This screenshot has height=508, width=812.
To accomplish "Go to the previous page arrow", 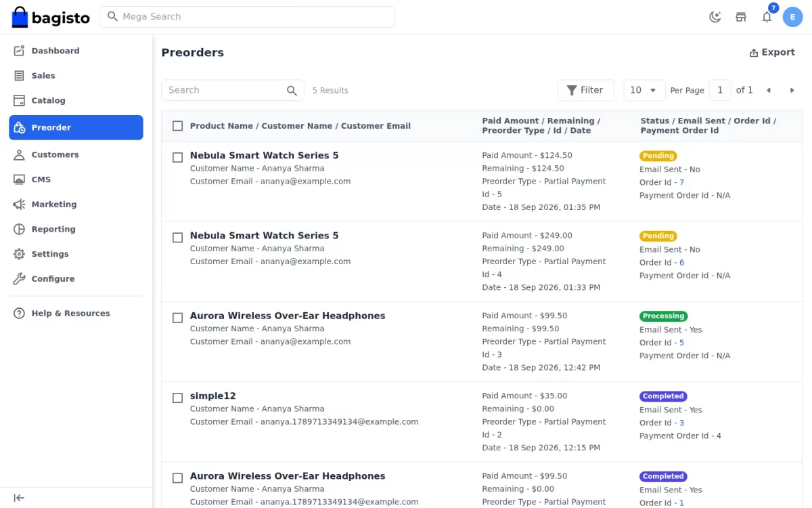I will click(x=769, y=90).
